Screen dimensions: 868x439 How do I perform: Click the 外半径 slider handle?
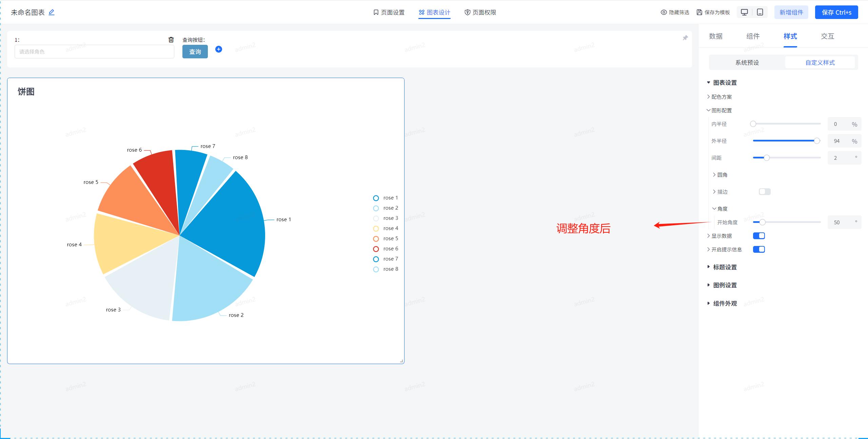tap(817, 141)
